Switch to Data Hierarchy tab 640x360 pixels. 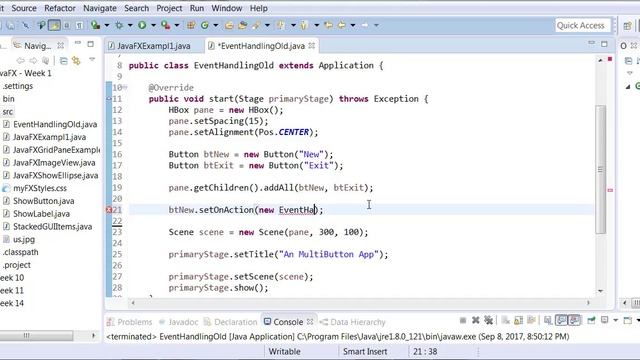pyautogui.click(x=353, y=322)
